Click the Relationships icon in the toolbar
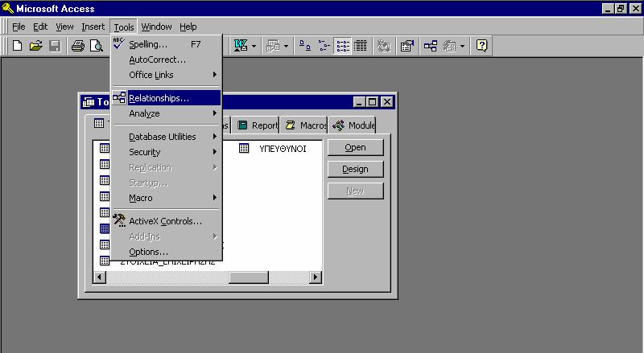The image size is (644, 353). tap(431, 46)
